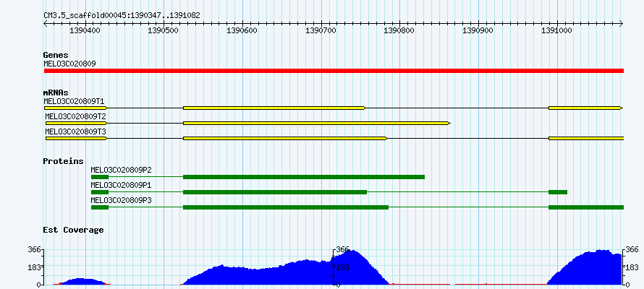Click the mRNAs track heading
This screenshot has height=289, width=644.
[x=56, y=92]
